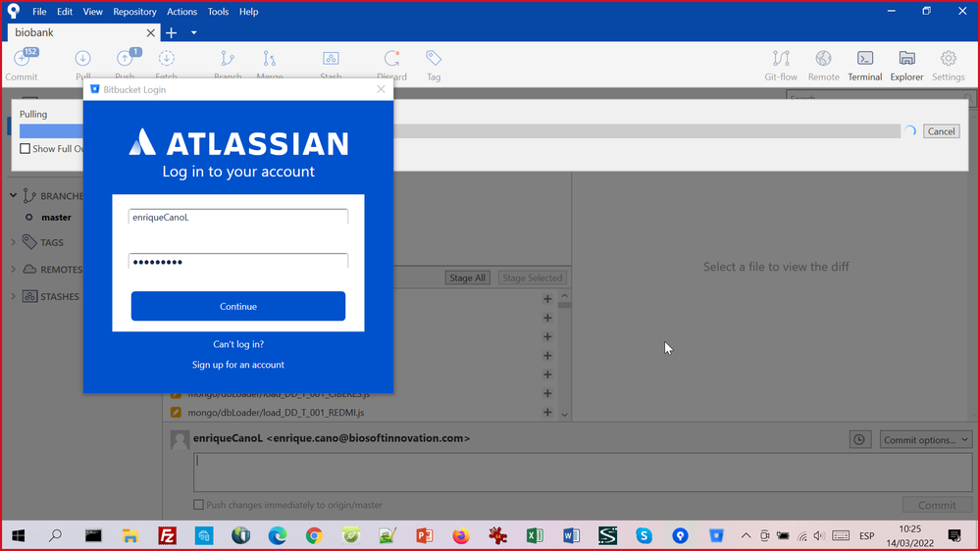Open the View menu

pos(92,11)
